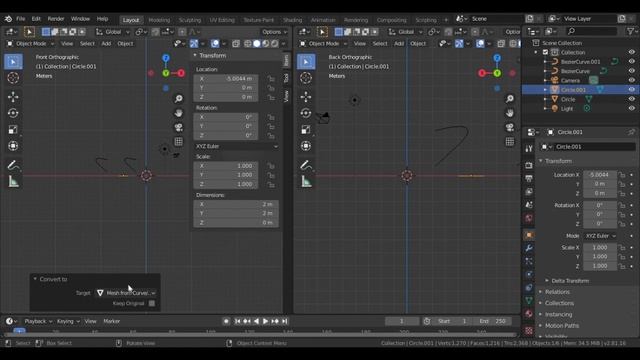Switch to the Shading workspace tab

pos(293,20)
